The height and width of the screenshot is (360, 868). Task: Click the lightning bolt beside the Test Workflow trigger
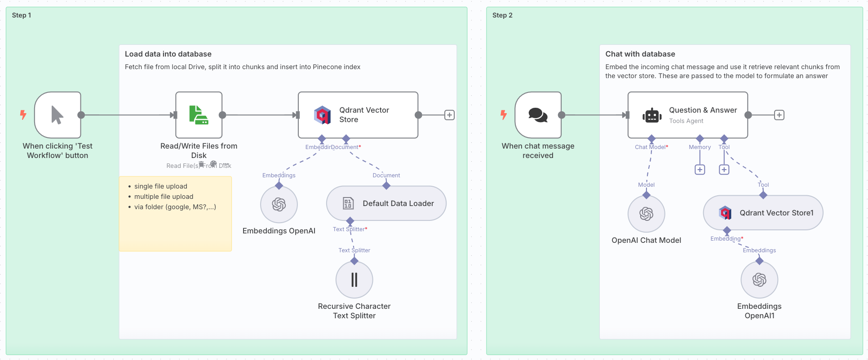point(23,115)
